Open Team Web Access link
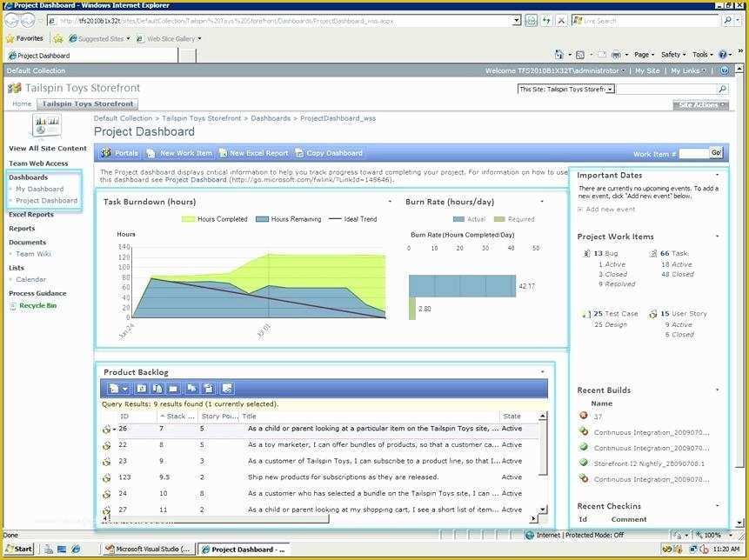This screenshot has height=560, width=749. pyautogui.click(x=38, y=163)
